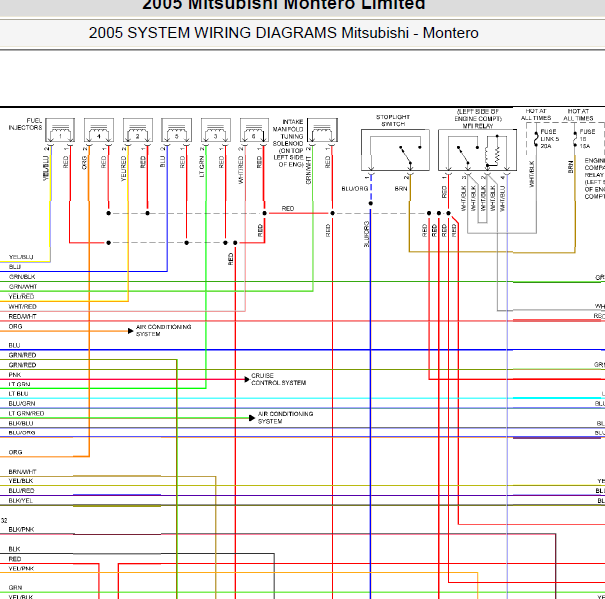Click the BRN label beside stoplight switch pin 2
605x599 pixels.
[x=401, y=189]
